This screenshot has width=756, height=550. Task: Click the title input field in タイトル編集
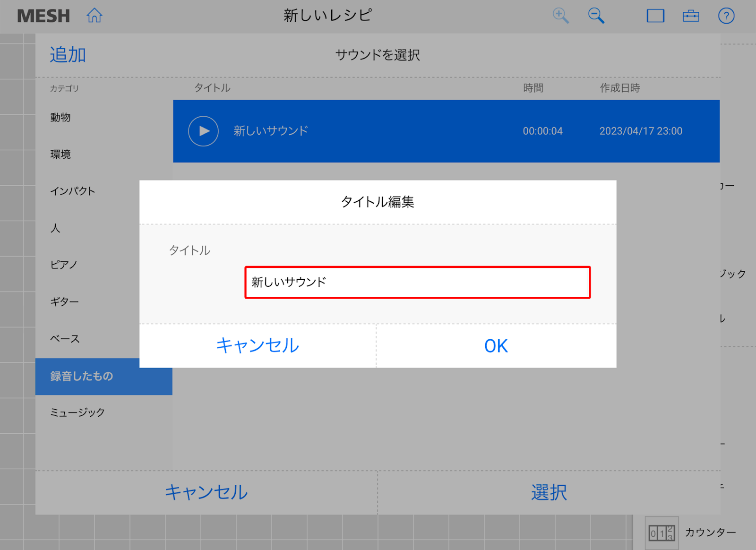pyautogui.click(x=418, y=282)
